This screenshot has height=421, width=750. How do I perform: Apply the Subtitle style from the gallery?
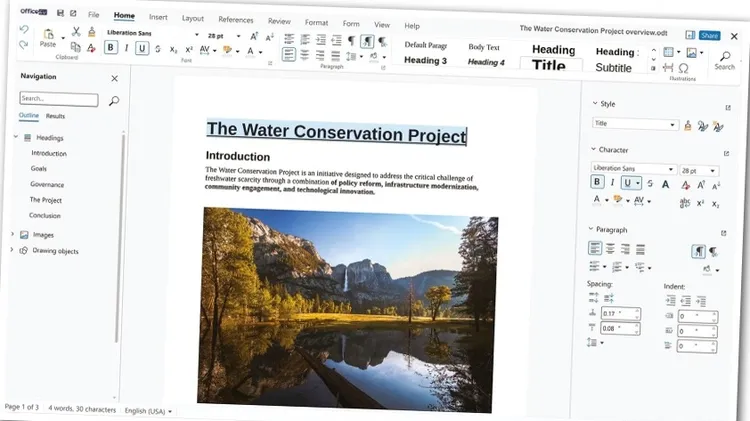[x=613, y=68]
